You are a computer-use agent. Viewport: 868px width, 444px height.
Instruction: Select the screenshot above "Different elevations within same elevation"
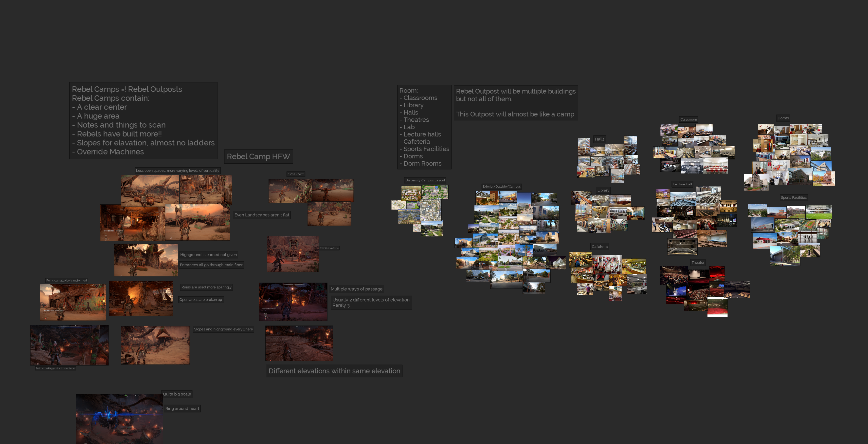click(x=299, y=344)
